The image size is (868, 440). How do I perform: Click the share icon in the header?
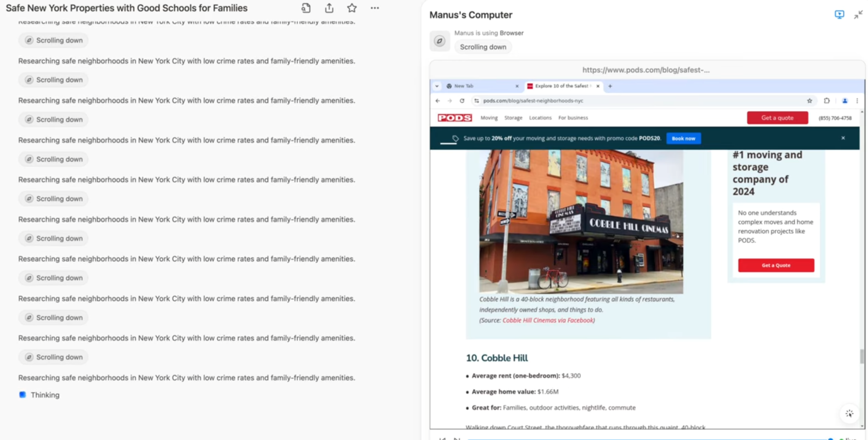point(329,8)
